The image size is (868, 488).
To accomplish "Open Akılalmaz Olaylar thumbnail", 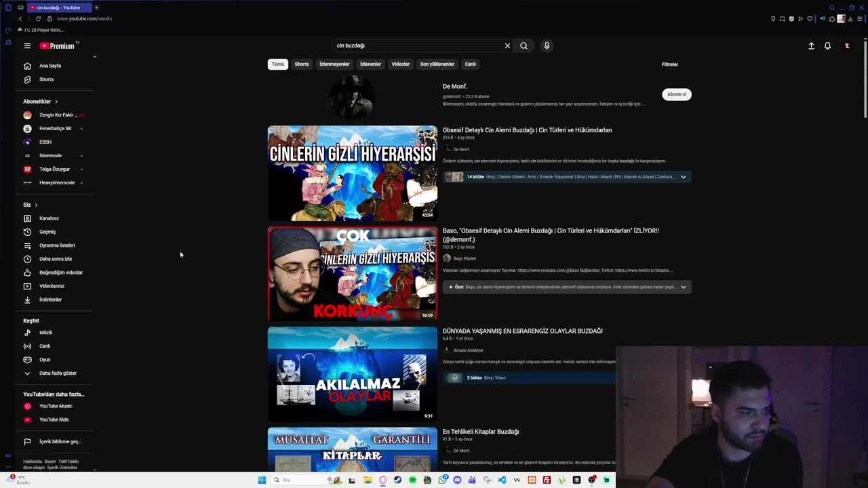I will tap(353, 374).
